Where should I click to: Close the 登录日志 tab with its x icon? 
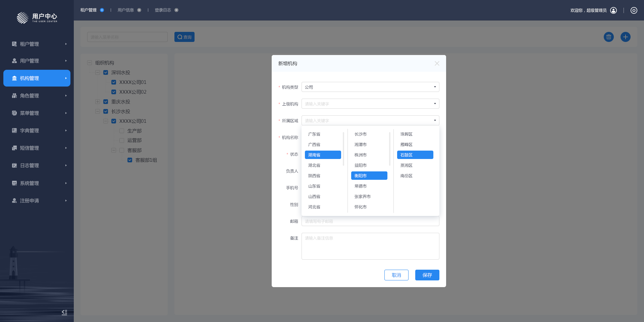point(176,10)
